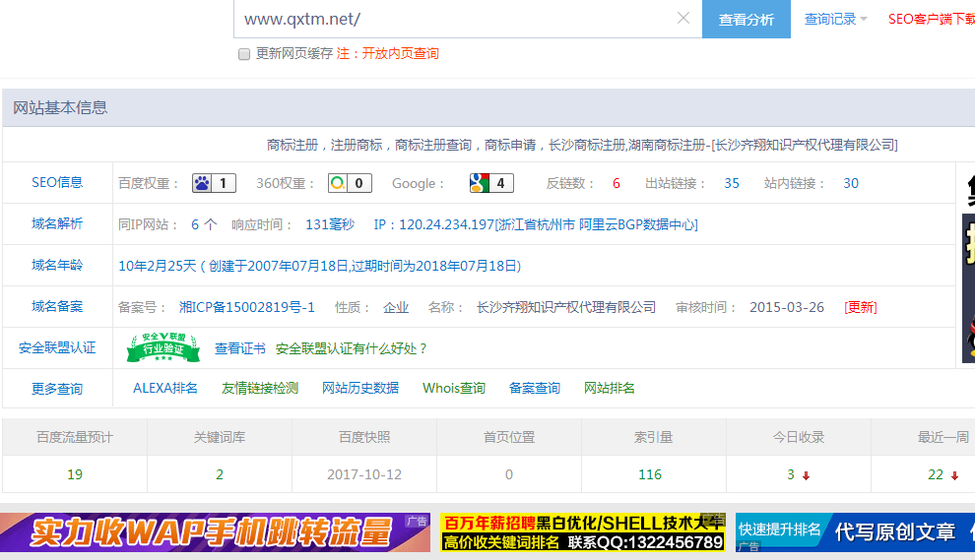Image resolution: width=975 pixels, height=560 pixels.
Task: Click the 关键词库 value 2
Action: pos(220,474)
